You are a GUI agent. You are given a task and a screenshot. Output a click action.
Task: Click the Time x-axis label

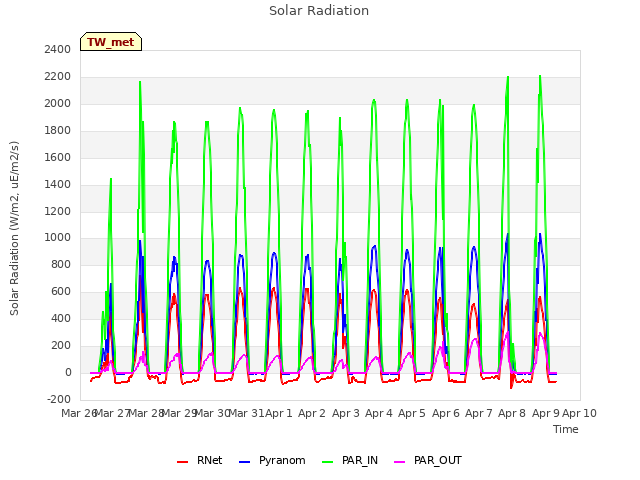[x=566, y=429]
